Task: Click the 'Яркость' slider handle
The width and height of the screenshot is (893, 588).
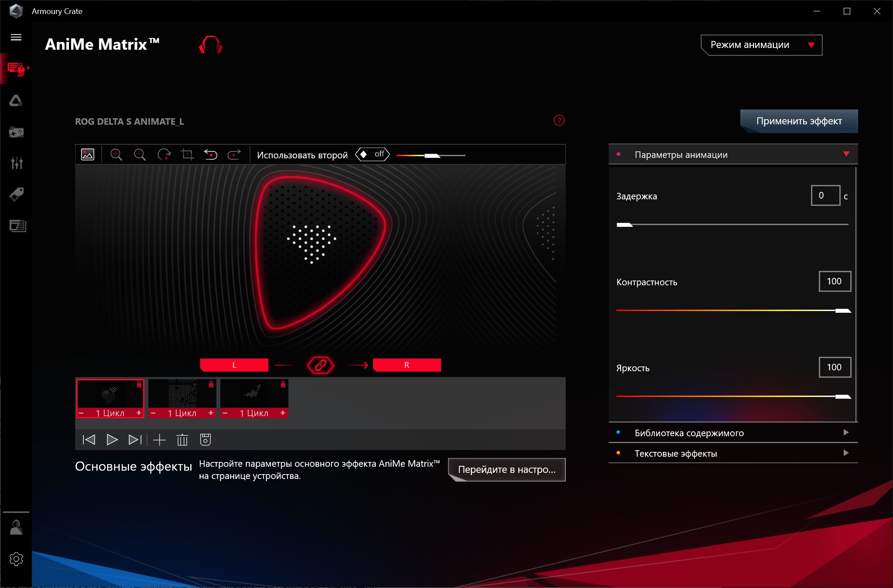Action: click(843, 397)
